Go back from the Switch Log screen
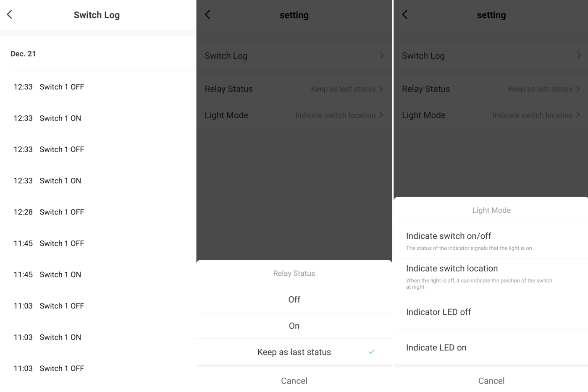 10,15
